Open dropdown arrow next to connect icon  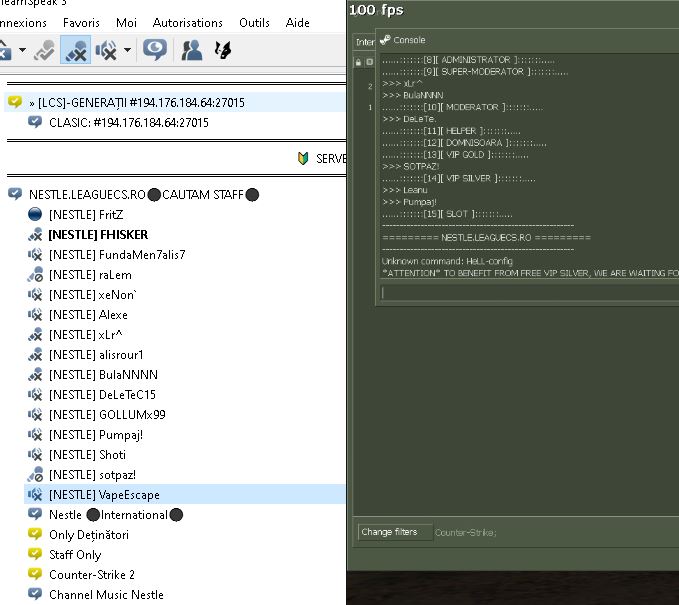pyautogui.click(x=22, y=50)
